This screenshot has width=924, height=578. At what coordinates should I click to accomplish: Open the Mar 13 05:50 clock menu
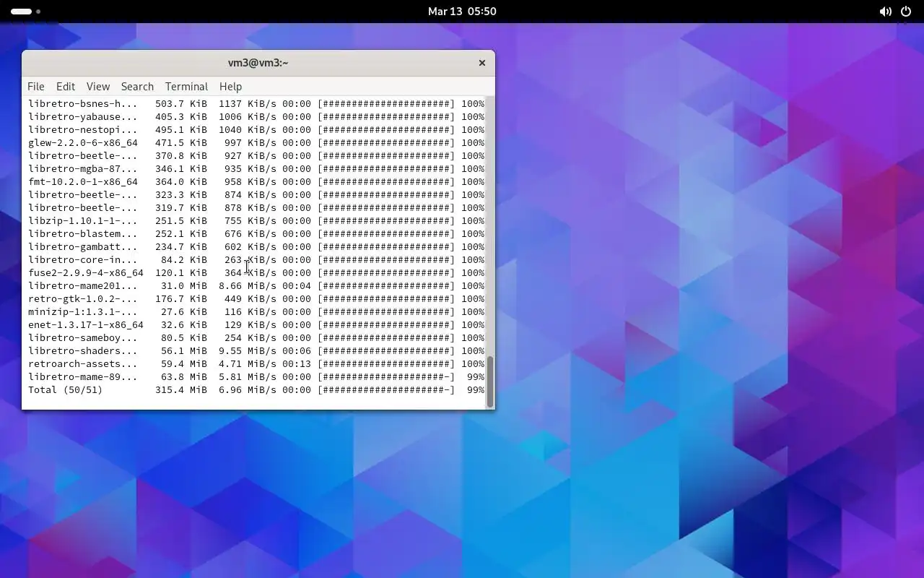462,12
